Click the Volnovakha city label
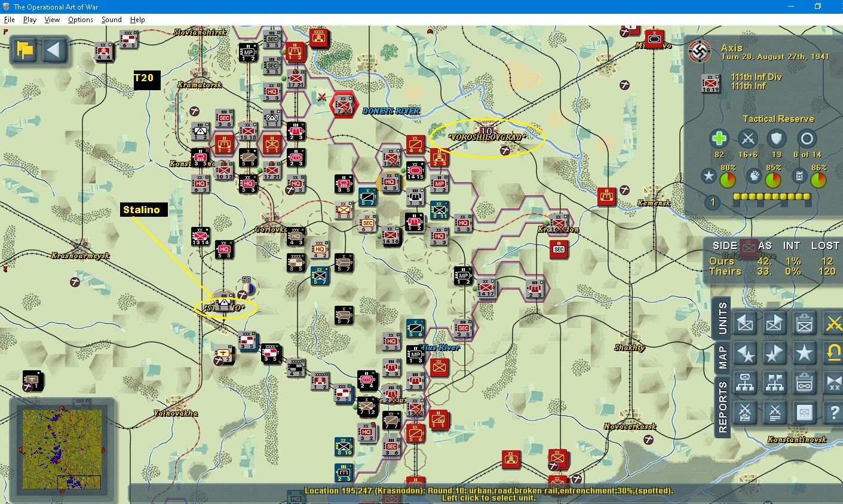Screen dimensions: 843x504 tap(176, 413)
